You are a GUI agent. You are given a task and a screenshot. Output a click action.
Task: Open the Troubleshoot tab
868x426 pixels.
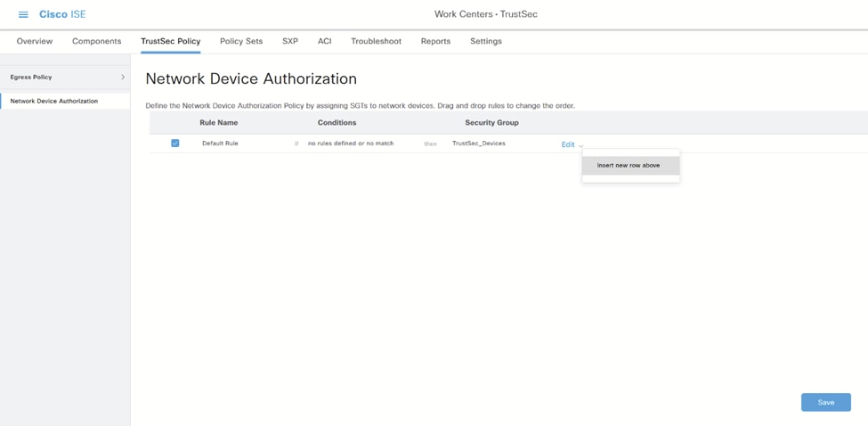(377, 41)
